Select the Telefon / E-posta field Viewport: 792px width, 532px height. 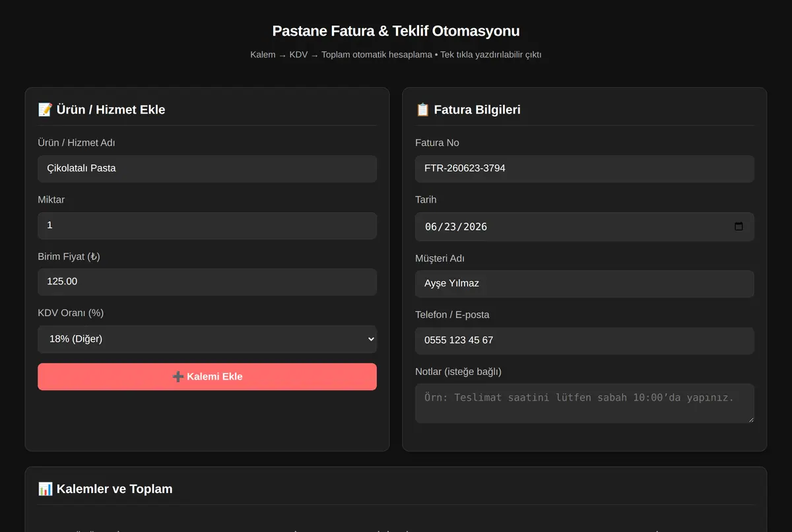(585, 341)
